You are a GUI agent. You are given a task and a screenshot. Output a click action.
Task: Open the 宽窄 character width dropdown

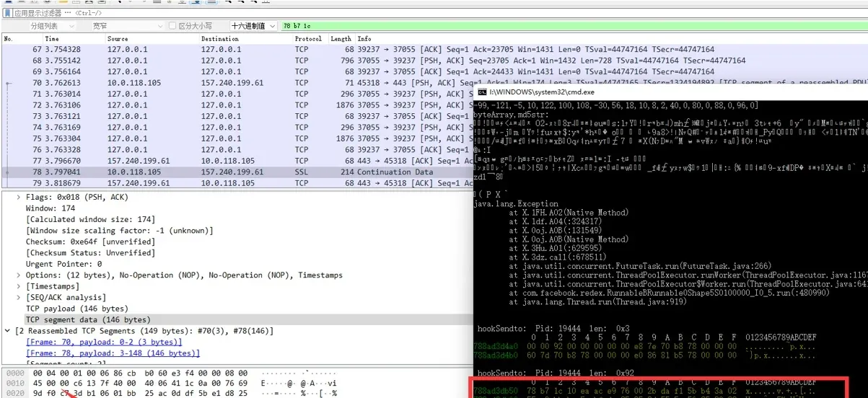tap(127, 26)
